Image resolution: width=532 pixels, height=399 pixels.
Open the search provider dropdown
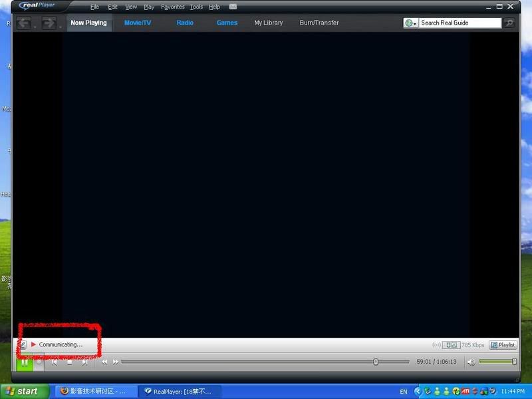(x=410, y=23)
